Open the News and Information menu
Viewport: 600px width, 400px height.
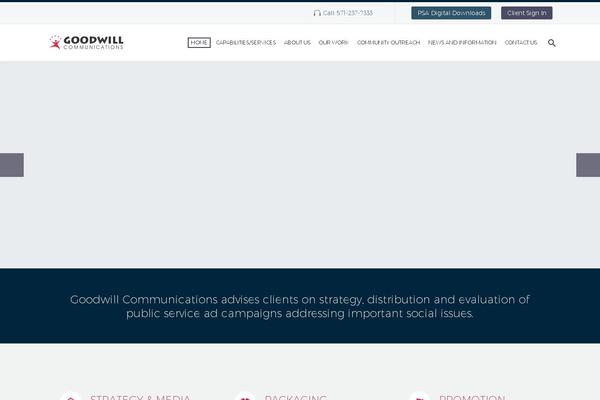tap(462, 42)
